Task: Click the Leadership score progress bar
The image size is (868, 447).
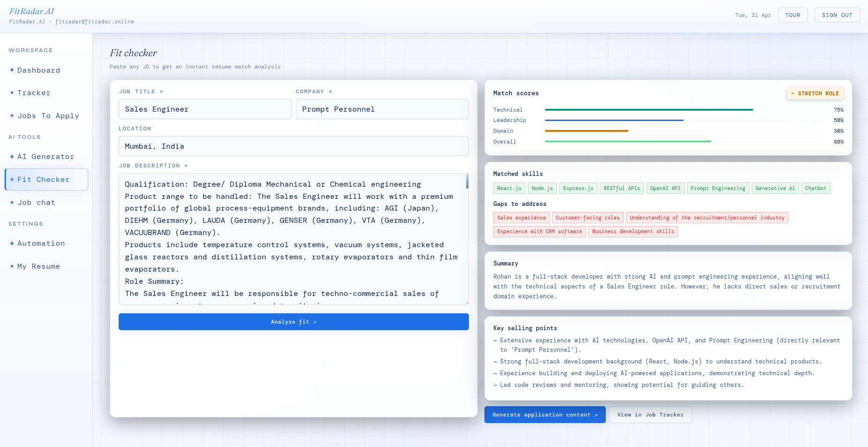Action: click(684, 121)
